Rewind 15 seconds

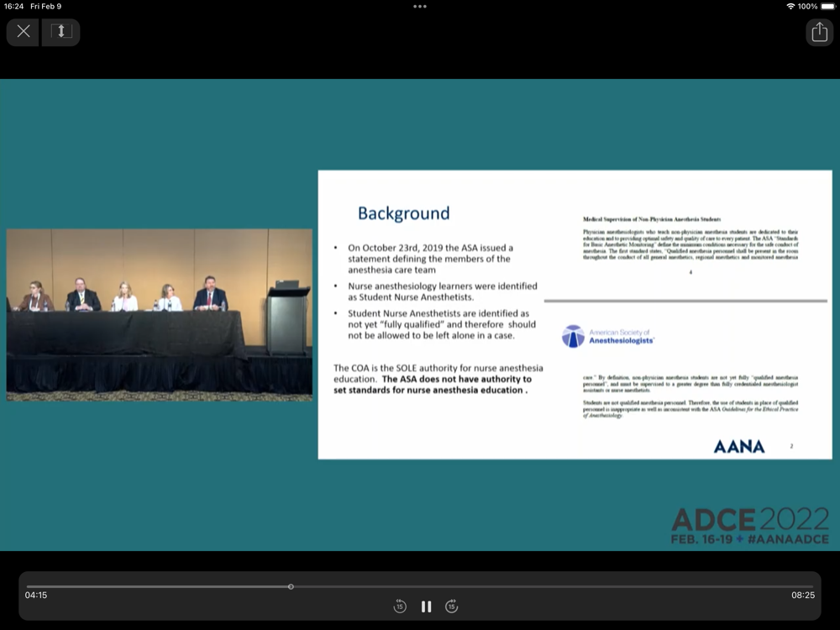[400, 606]
